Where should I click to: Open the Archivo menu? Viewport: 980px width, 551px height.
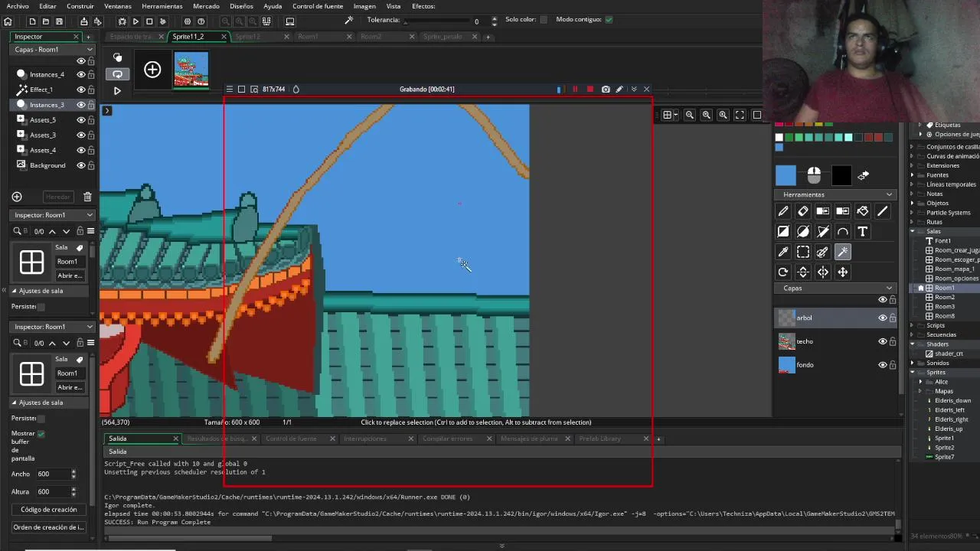tap(18, 6)
